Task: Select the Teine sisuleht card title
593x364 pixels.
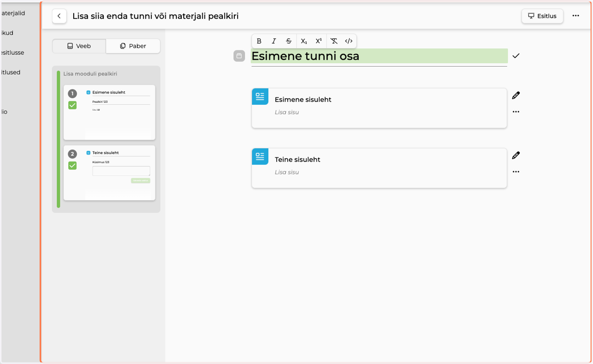Action: (x=297, y=160)
